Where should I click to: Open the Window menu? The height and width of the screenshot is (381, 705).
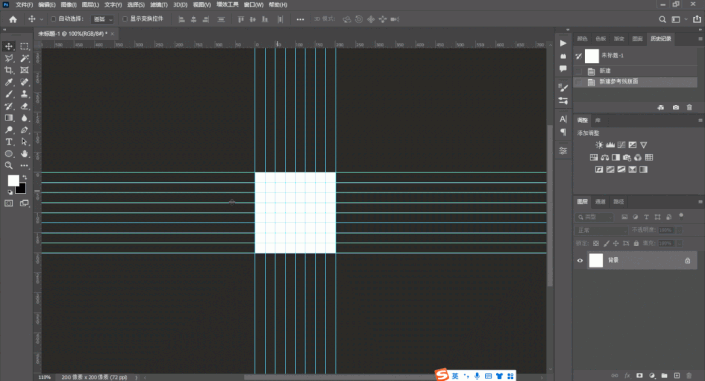(254, 4)
